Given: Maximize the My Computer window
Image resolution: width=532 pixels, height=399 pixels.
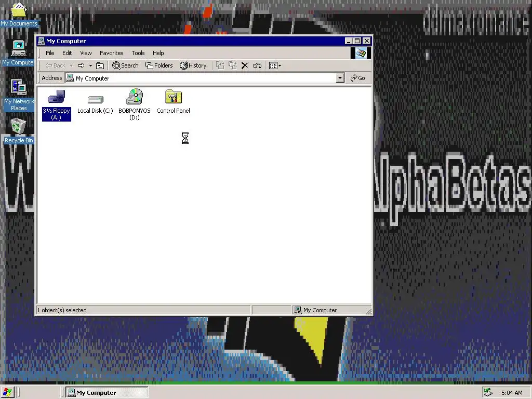Looking at the screenshot, I should click(357, 41).
